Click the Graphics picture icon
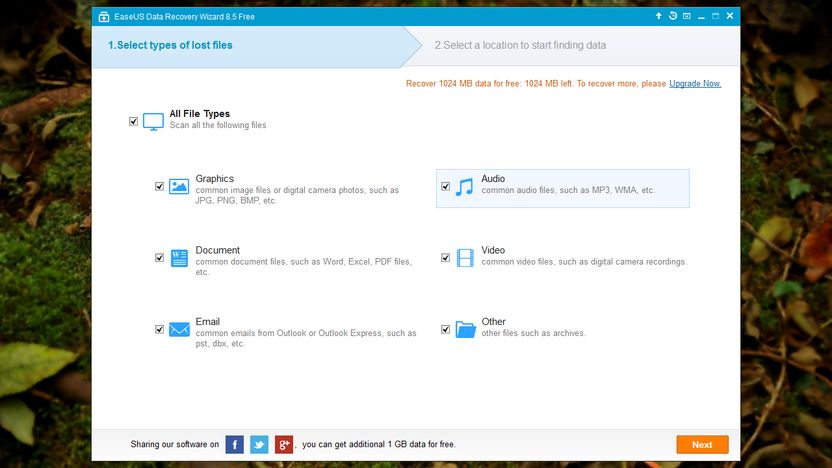Screen dimensions: 832x468 coord(179,186)
